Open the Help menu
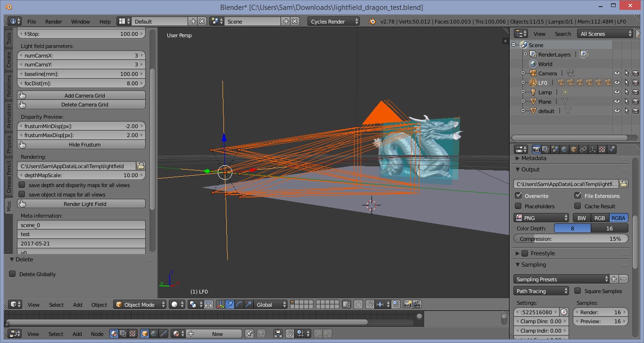Viewport: 644px width, 343px height. [x=105, y=21]
